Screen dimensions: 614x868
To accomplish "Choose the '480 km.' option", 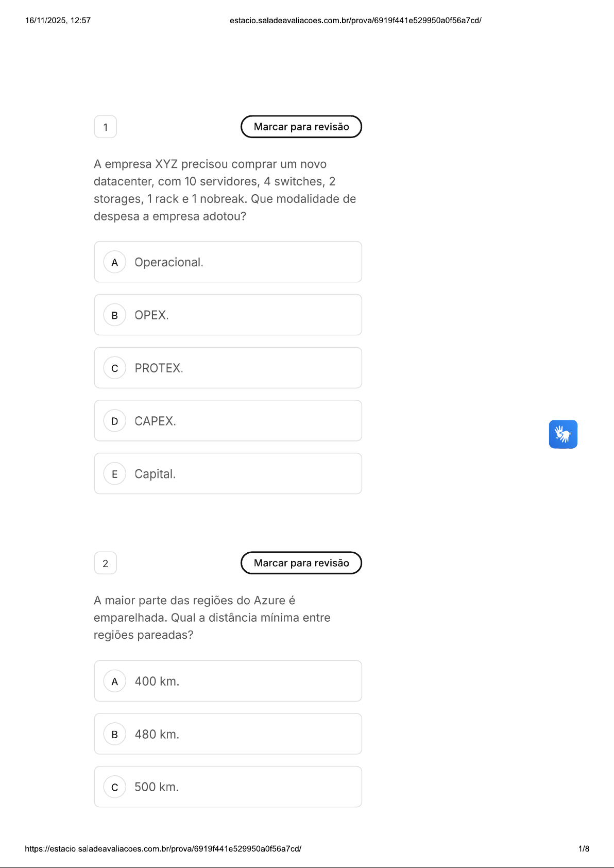I will [x=228, y=734].
